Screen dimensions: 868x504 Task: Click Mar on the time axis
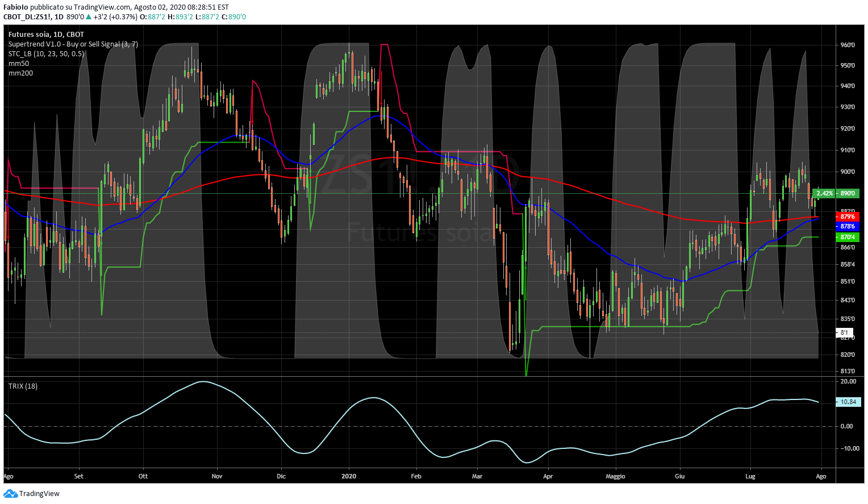click(x=477, y=476)
